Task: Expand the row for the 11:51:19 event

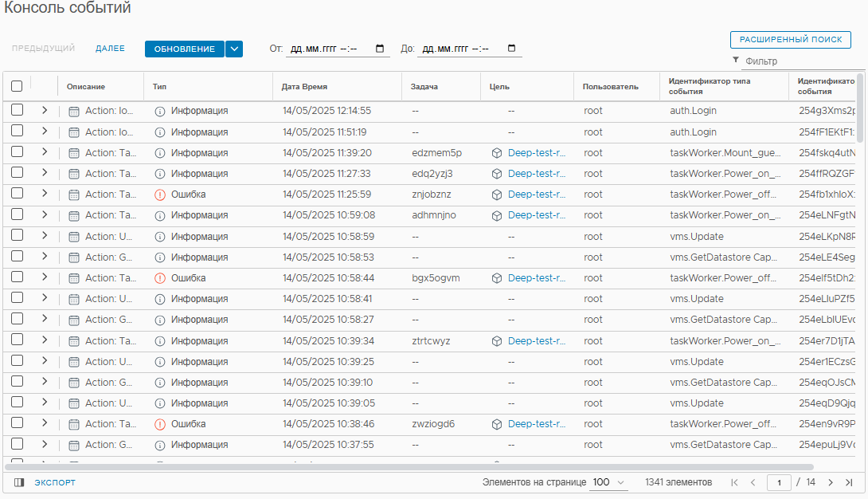Action: 45,132
